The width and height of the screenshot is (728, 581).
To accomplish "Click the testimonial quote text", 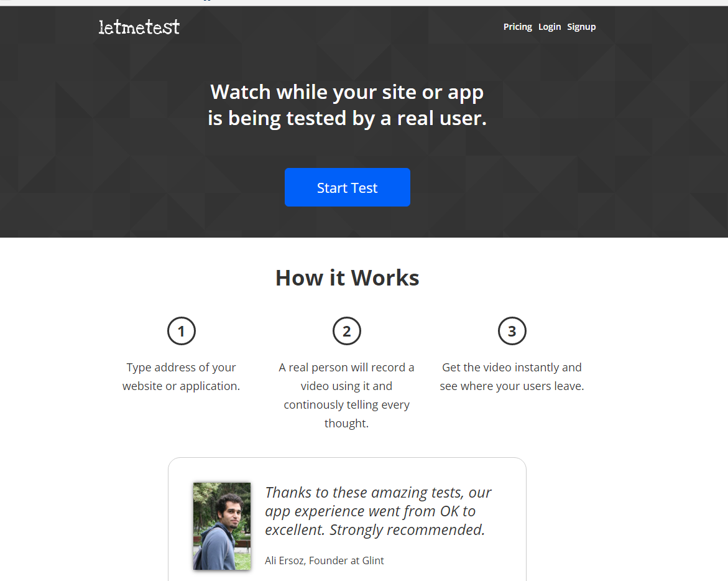I will [377, 511].
